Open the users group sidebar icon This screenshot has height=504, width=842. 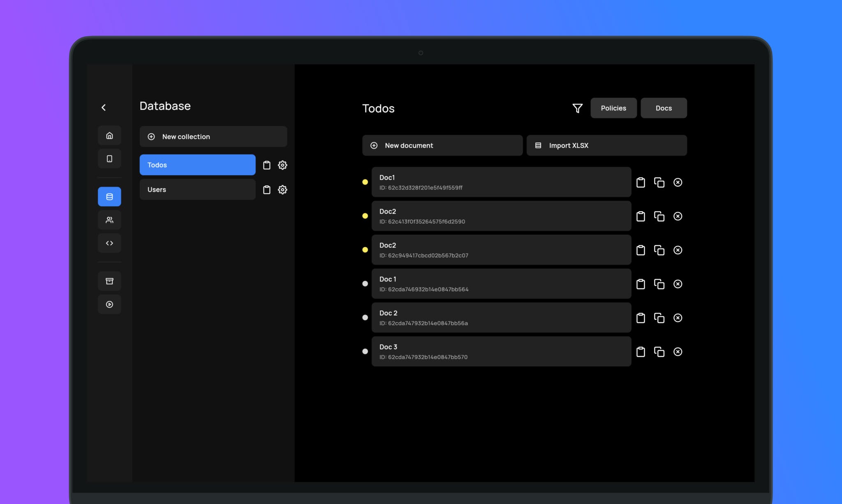pos(109,220)
